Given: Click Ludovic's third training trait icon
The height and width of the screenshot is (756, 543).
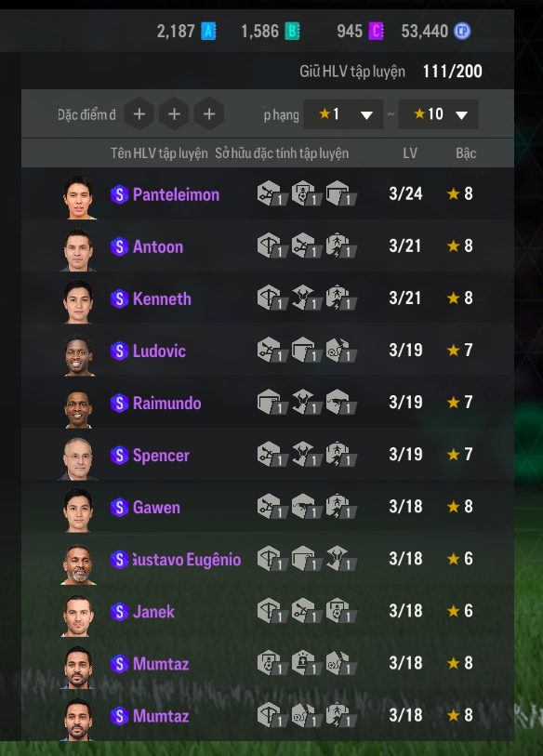Looking at the screenshot, I should point(341,350).
